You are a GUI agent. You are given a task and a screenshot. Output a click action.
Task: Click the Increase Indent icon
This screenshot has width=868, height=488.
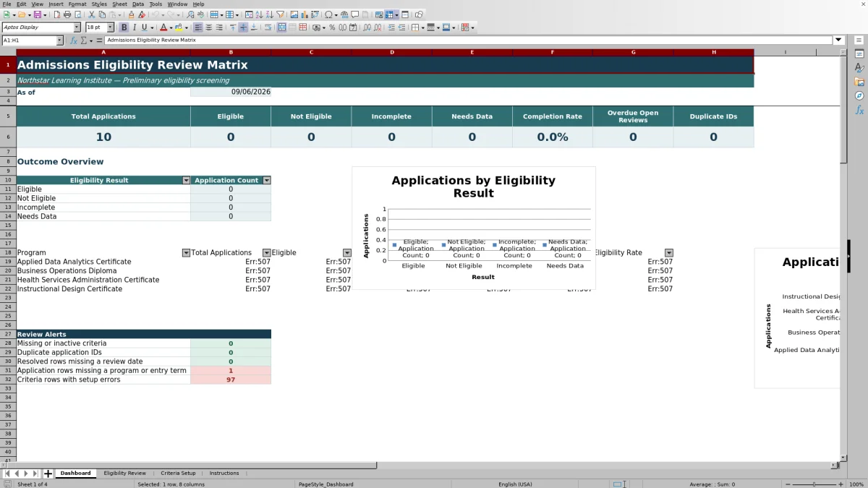391,27
